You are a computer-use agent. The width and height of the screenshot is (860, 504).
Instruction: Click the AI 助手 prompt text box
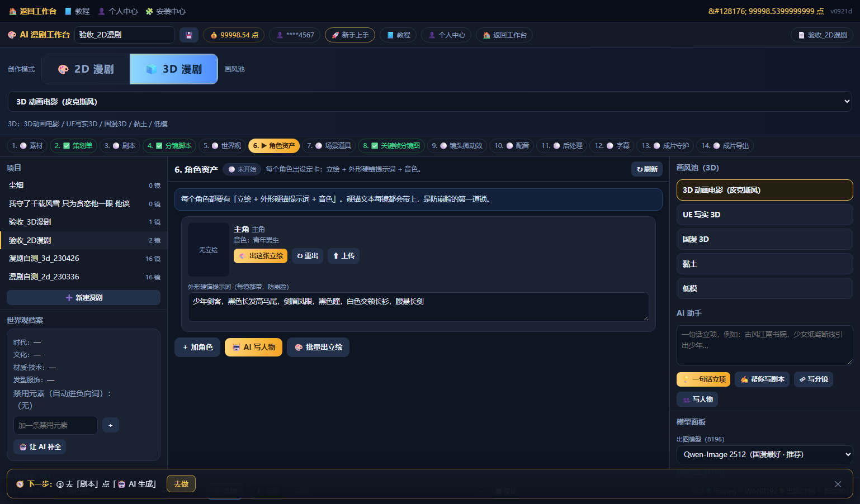[764, 345]
